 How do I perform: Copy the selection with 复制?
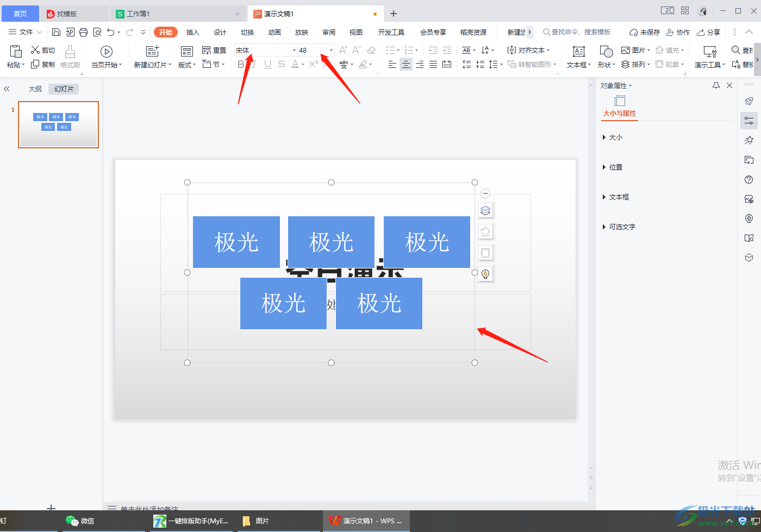point(43,64)
